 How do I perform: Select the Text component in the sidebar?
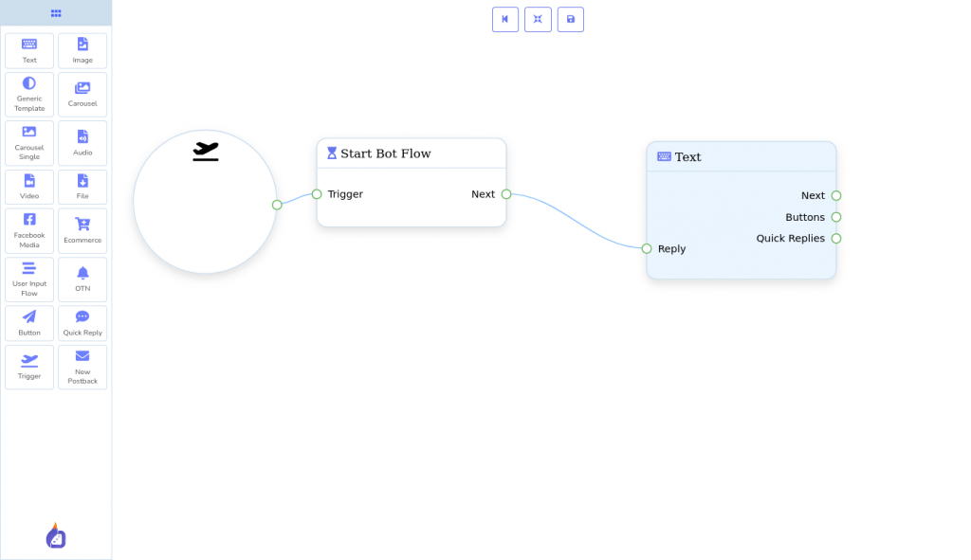click(29, 50)
